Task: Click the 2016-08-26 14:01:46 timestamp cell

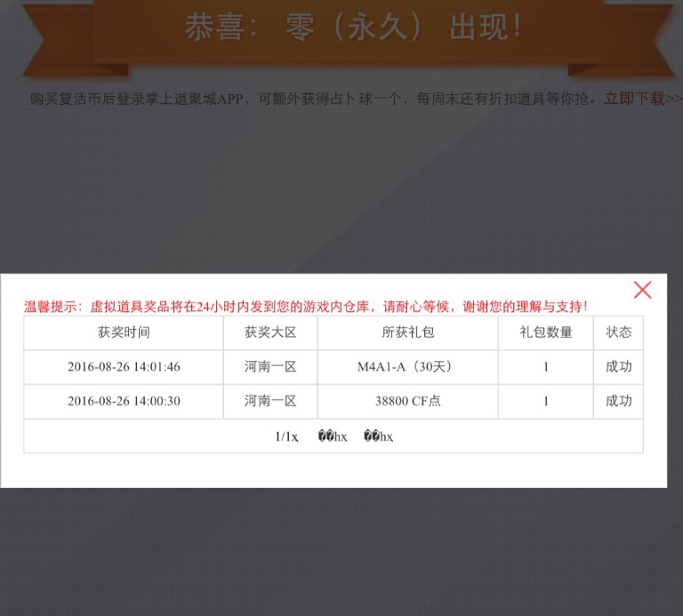Action: (x=124, y=367)
